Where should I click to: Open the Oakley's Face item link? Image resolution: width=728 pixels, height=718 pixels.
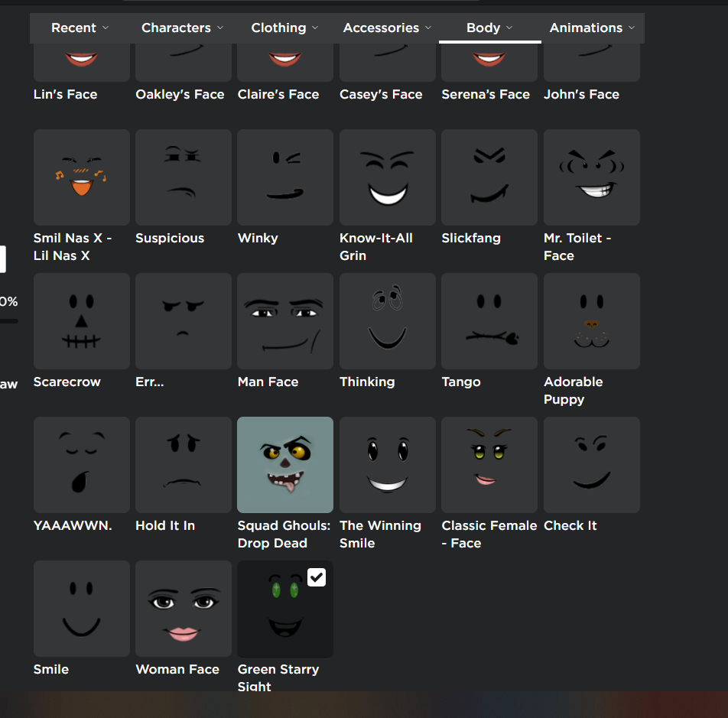coord(180,95)
